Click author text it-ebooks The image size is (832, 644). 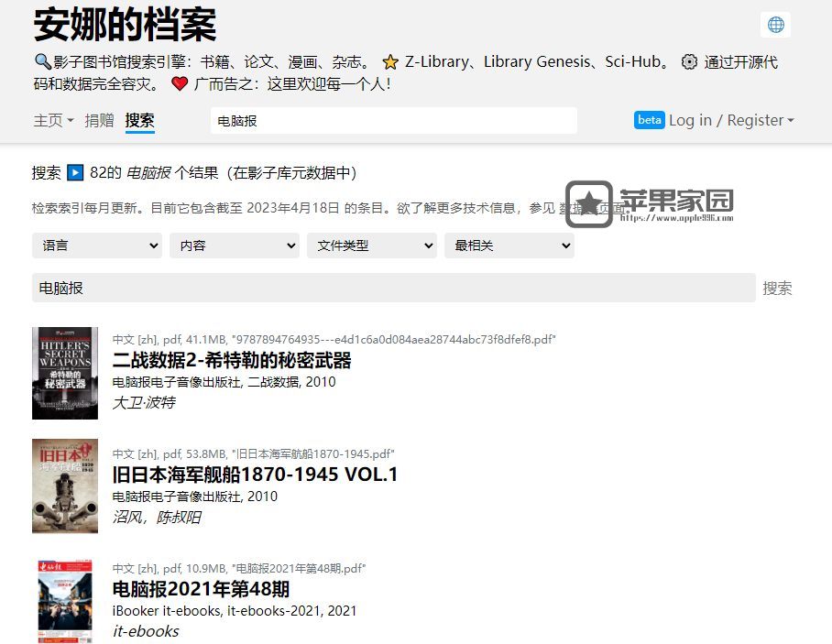[x=146, y=631]
